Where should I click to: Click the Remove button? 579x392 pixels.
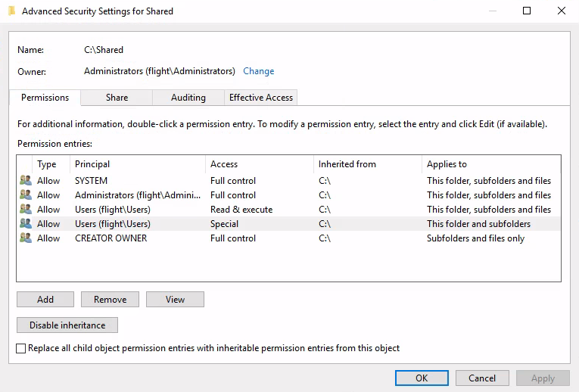[x=110, y=300]
